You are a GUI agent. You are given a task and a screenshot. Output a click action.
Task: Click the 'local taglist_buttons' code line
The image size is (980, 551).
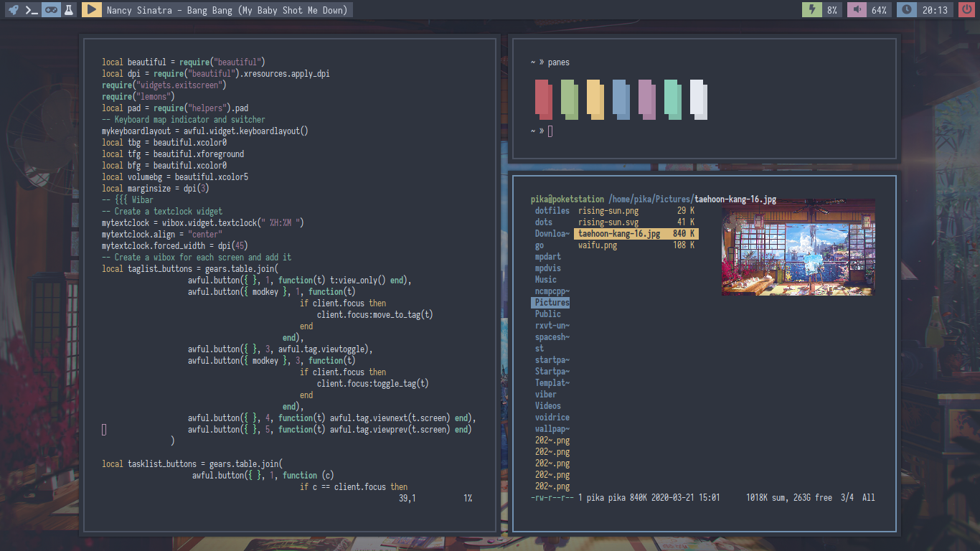pos(190,269)
